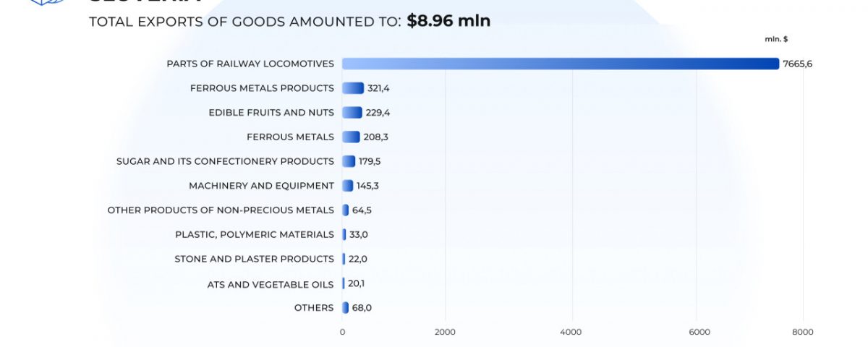Click the Total Exports of Goods heading
Screen dimensions: 868x347
click(x=244, y=22)
